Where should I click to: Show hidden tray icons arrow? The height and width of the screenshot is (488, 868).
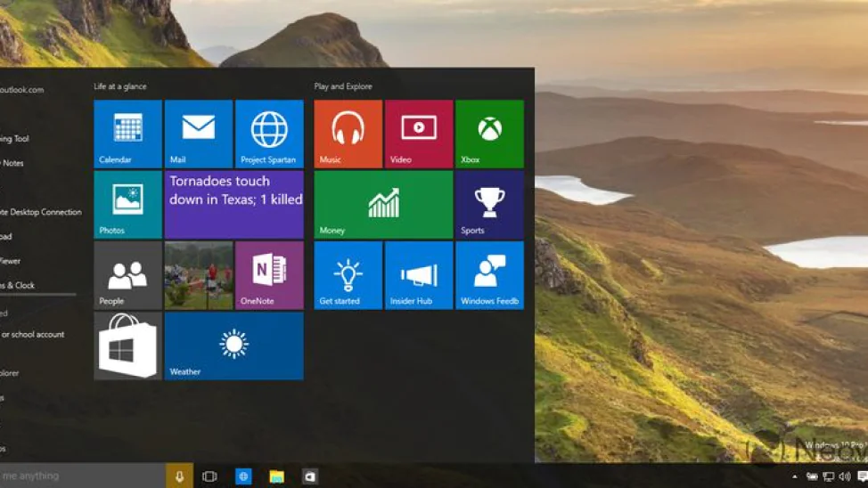(795, 476)
